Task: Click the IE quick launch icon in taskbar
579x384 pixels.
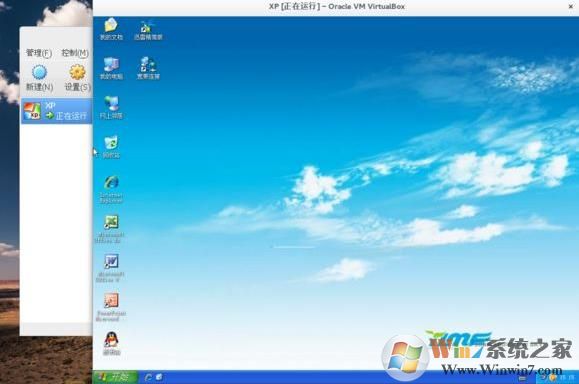Action: tap(149, 377)
